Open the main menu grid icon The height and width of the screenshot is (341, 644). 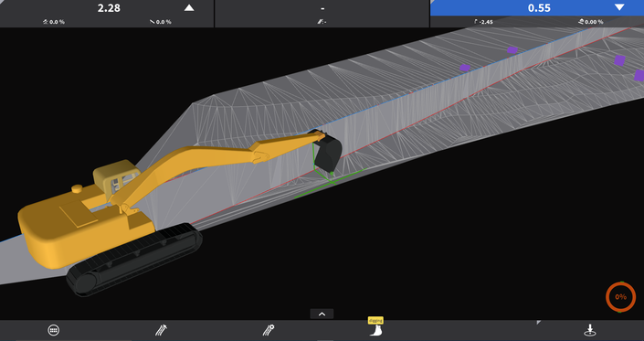53,330
